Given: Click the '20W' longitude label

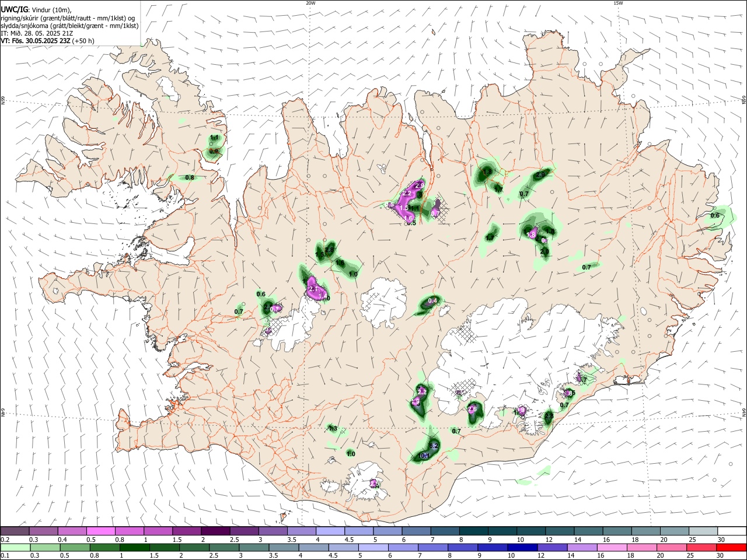Looking at the screenshot, I should click(311, 3).
